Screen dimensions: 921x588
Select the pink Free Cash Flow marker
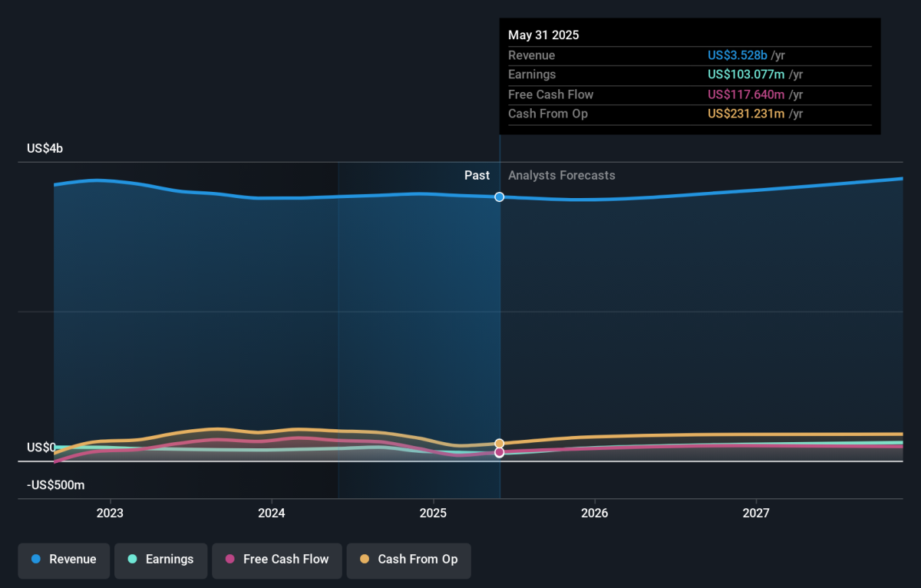point(500,453)
